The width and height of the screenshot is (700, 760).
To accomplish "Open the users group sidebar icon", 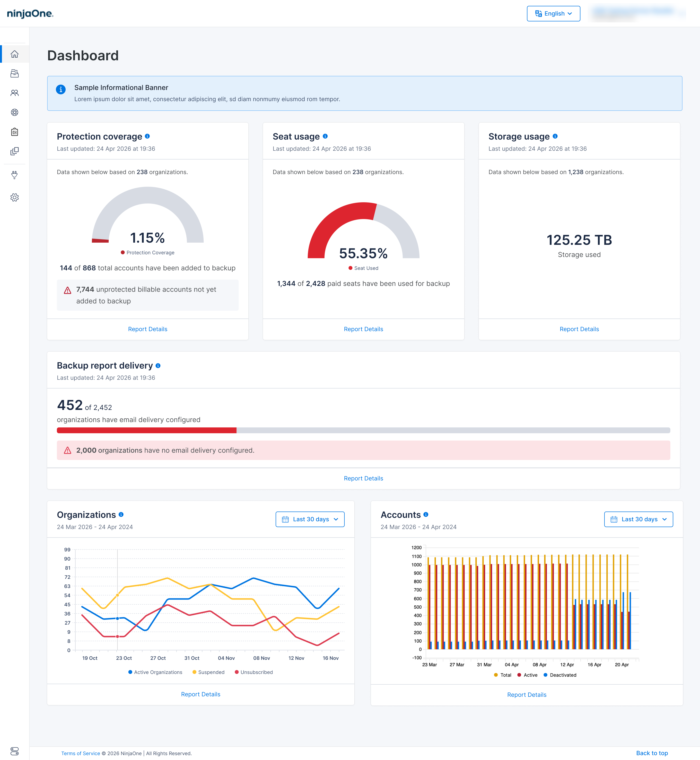I will pyautogui.click(x=14, y=93).
